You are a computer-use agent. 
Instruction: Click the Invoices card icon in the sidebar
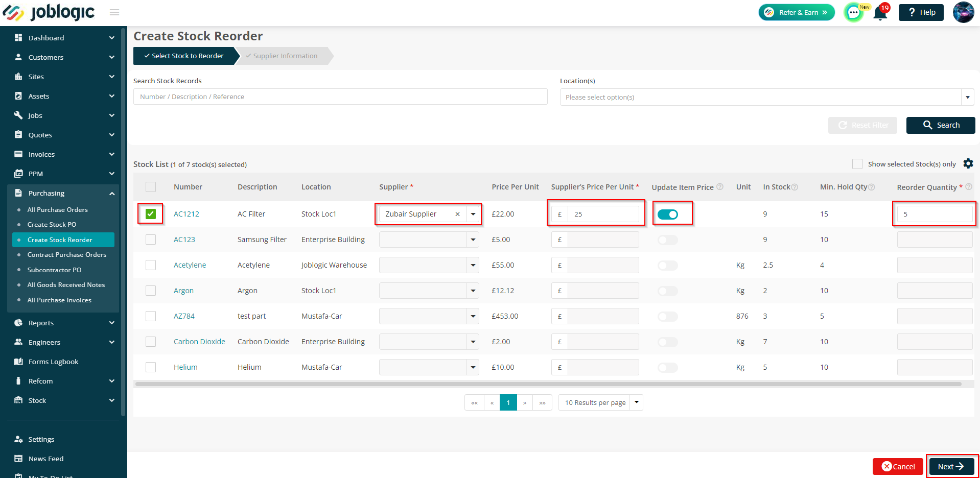pos(18,154)
